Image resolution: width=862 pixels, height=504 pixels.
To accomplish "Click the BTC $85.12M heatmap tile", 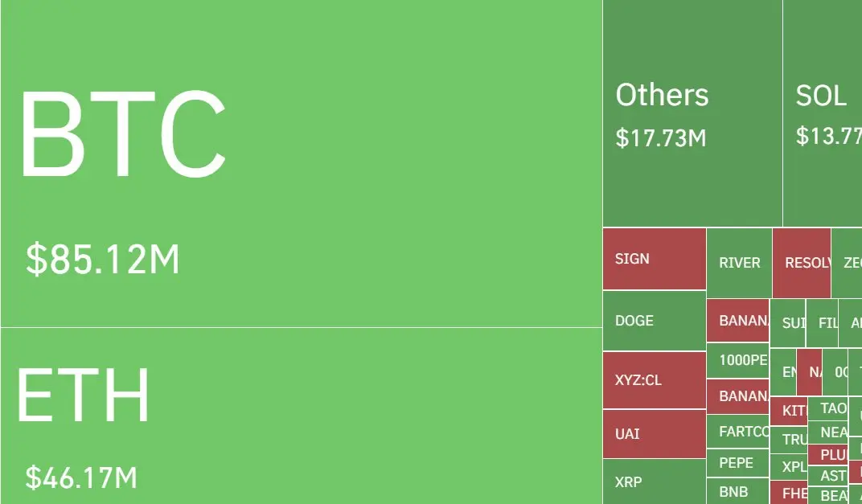I will click(302, 163).
